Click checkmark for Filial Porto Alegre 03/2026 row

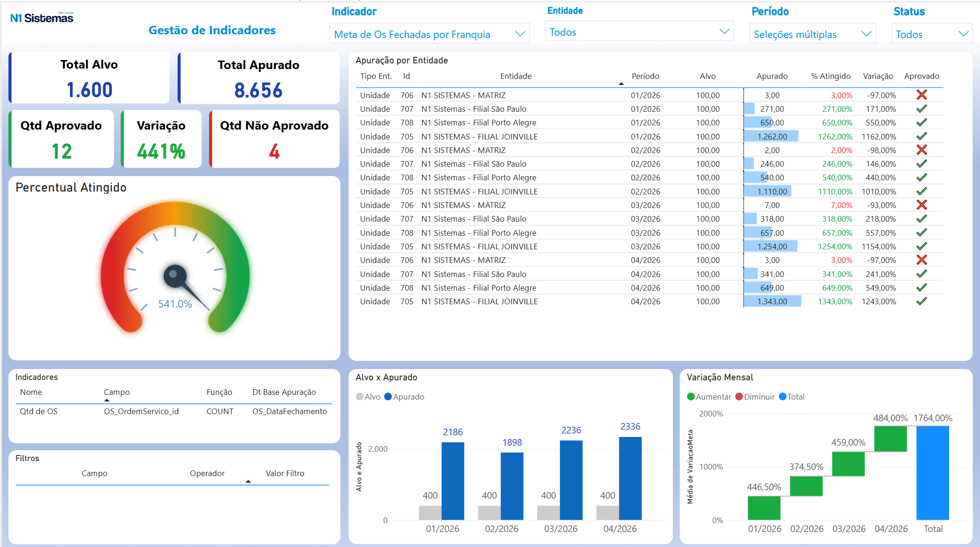pyautogui.click(x=921, y=232)
